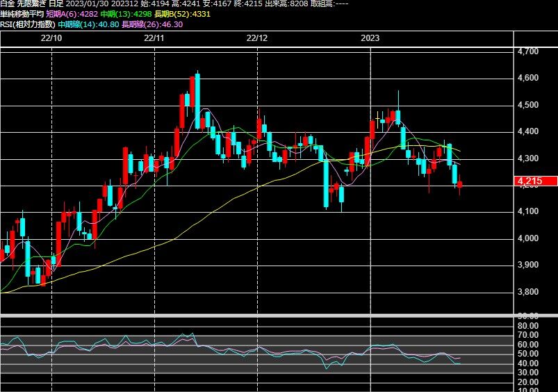Select the date 2023/01/30 in the header
This screenshot has width=558, height=392.
pos(87,4)
